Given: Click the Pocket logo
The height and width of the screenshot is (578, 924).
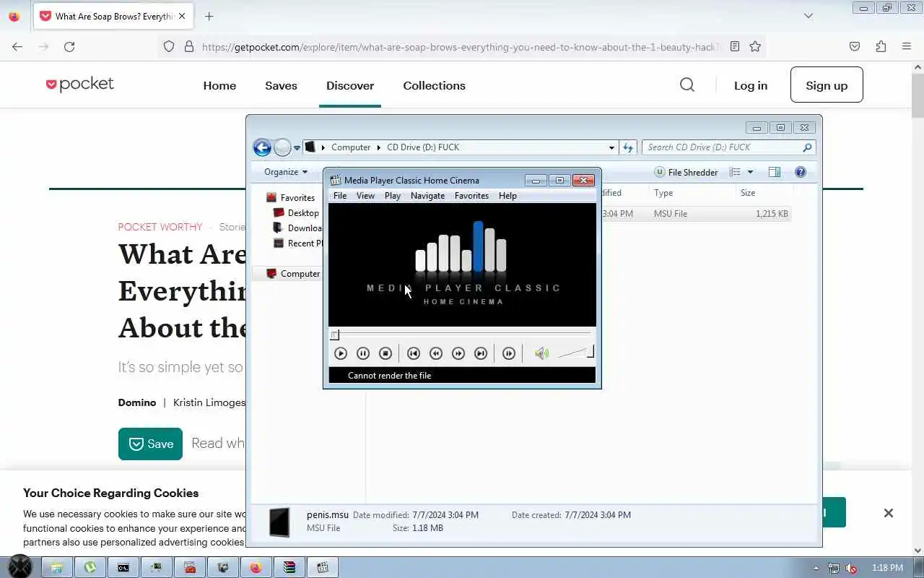Looking at the screenshot, I should tap(79, 85).
